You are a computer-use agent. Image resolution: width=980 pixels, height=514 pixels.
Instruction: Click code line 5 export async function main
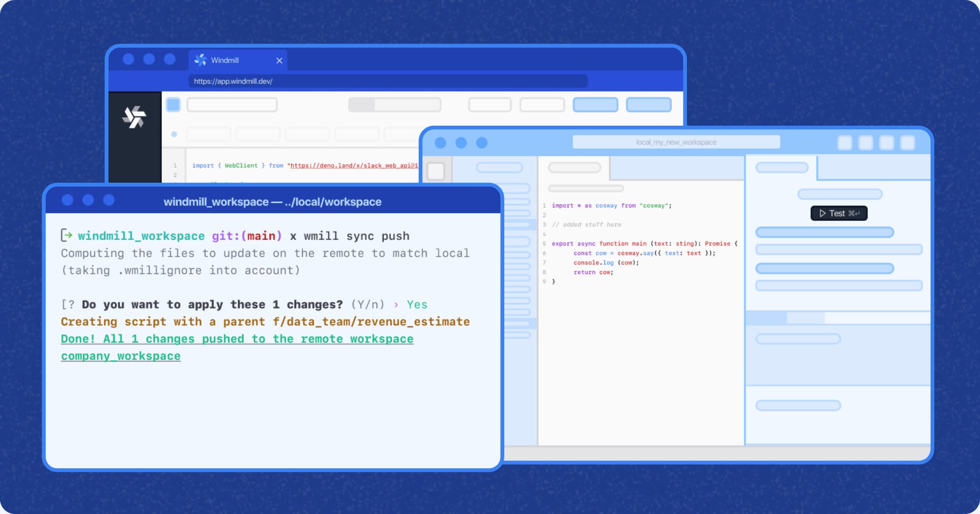(644, 244)
